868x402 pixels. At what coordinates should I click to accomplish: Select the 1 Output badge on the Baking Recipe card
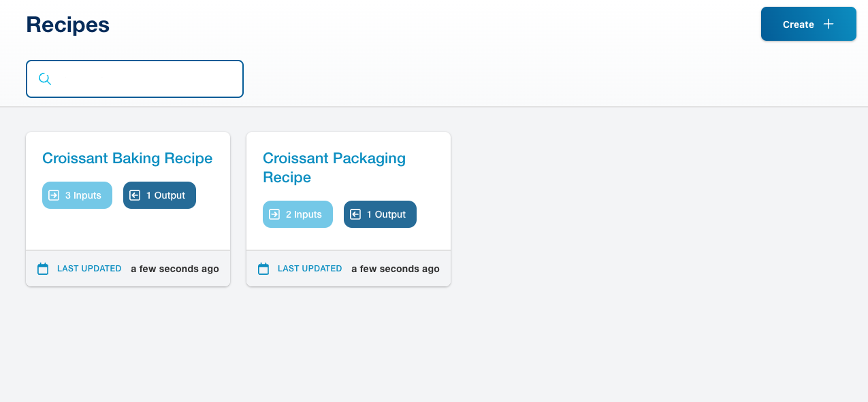pos(165,195)
